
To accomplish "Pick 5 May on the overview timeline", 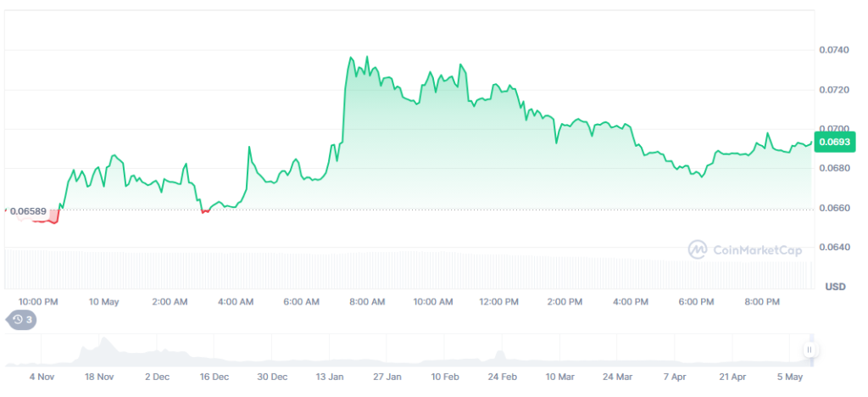I will 791,376.
